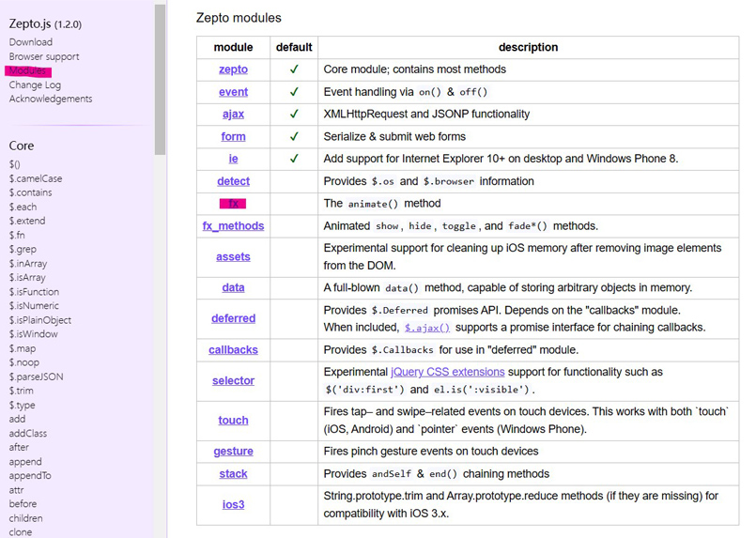The width and height of the screenshot is (756, 538).
Task: Select $.fn in the Core list
Action: pos(17,236)
